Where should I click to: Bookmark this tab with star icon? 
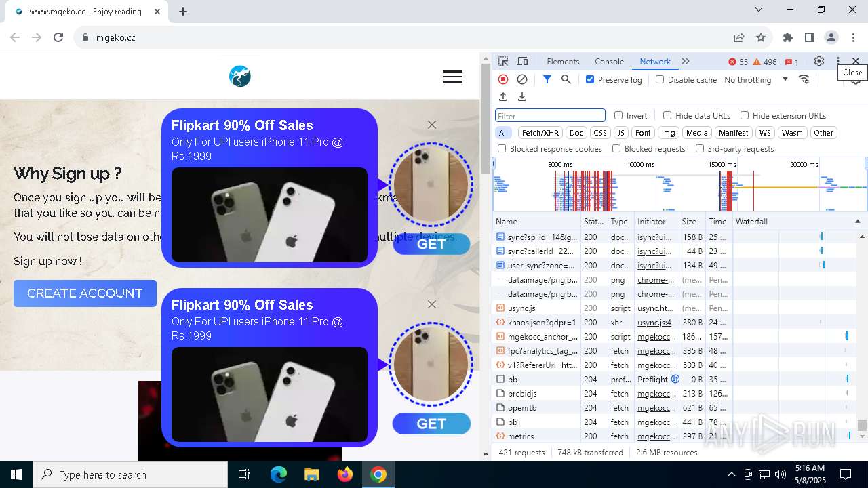coord(761,37)
